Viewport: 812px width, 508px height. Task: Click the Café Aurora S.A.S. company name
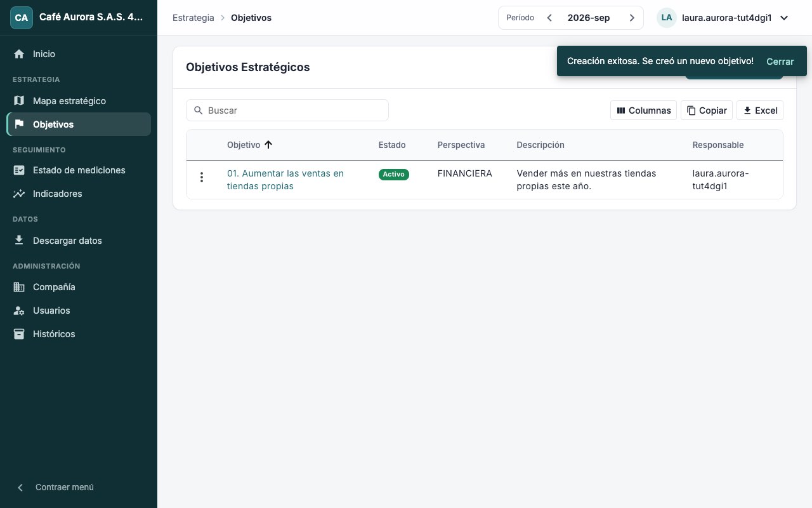(x=91, y=18)
